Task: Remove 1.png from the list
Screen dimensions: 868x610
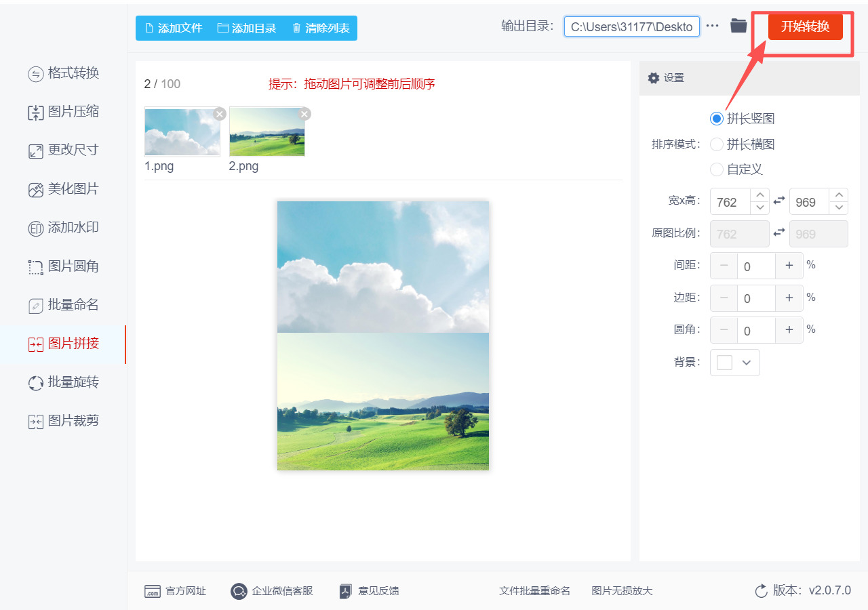Action: 219,114
